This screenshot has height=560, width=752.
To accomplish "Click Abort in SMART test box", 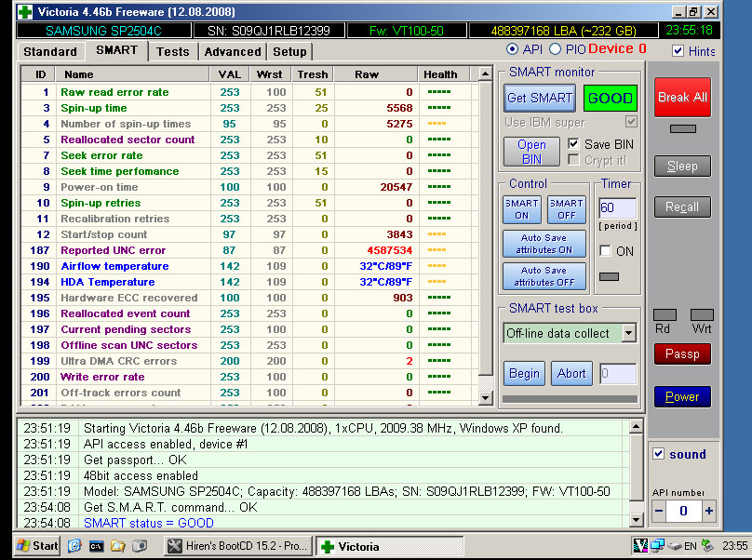I will coord(571,374).
